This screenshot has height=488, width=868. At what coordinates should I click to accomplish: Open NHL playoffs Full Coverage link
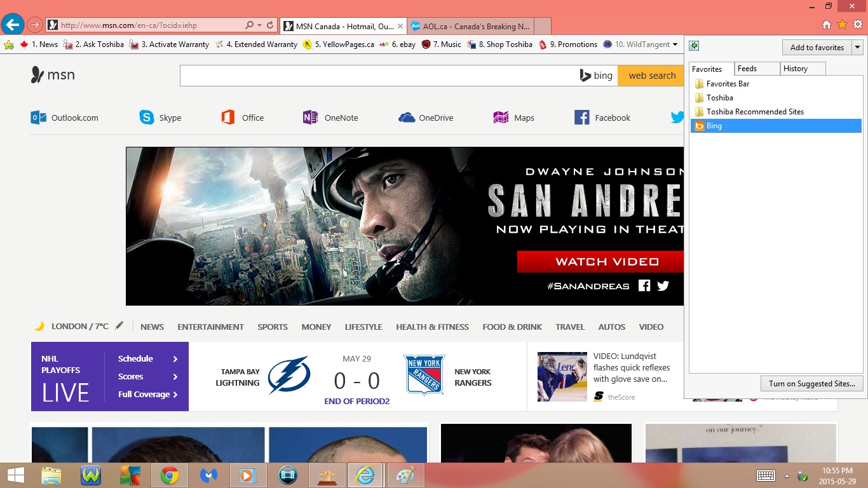pyautogui.click(x=147, y=394)
